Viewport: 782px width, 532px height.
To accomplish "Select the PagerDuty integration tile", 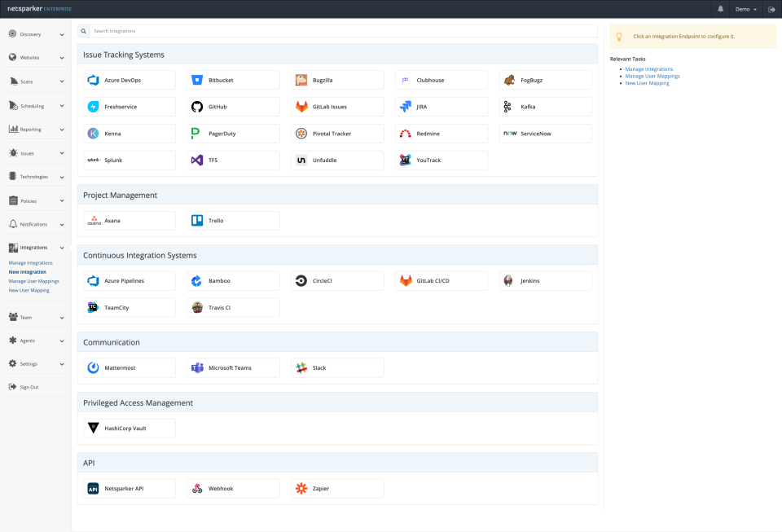I will coord(232,133).
